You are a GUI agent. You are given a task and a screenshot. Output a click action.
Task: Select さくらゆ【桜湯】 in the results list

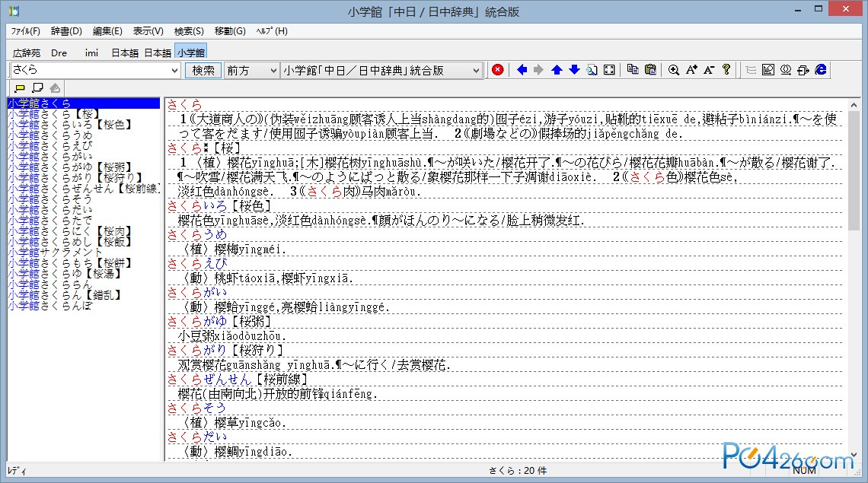(64, 273)
